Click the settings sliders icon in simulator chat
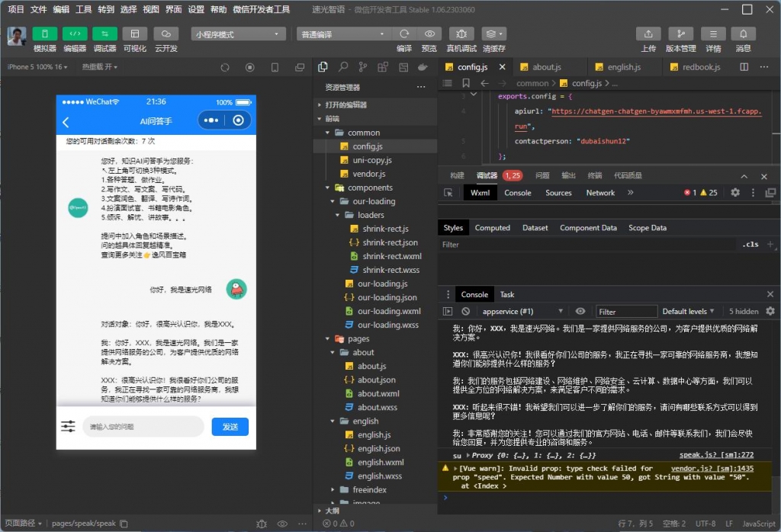This screenshot has width=781, height=532. [68, 427]
